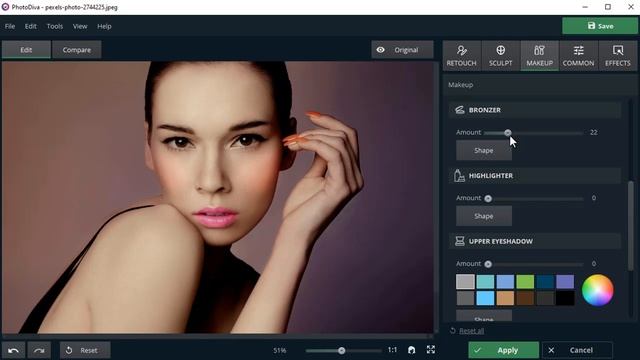Screen dimensions: 640x360
Task: Click the Highlighter bottle icon
Action: (459, 176)
